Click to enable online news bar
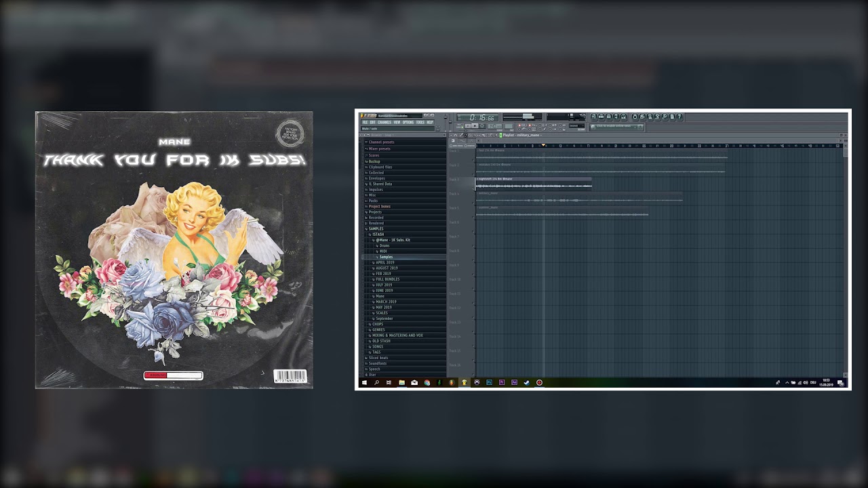 (616, 127)
